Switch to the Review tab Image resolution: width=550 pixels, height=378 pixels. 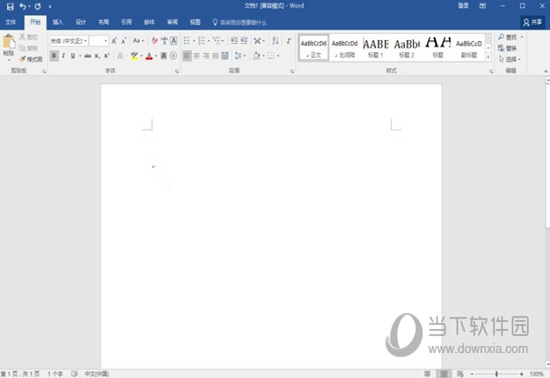click(172, 22)
